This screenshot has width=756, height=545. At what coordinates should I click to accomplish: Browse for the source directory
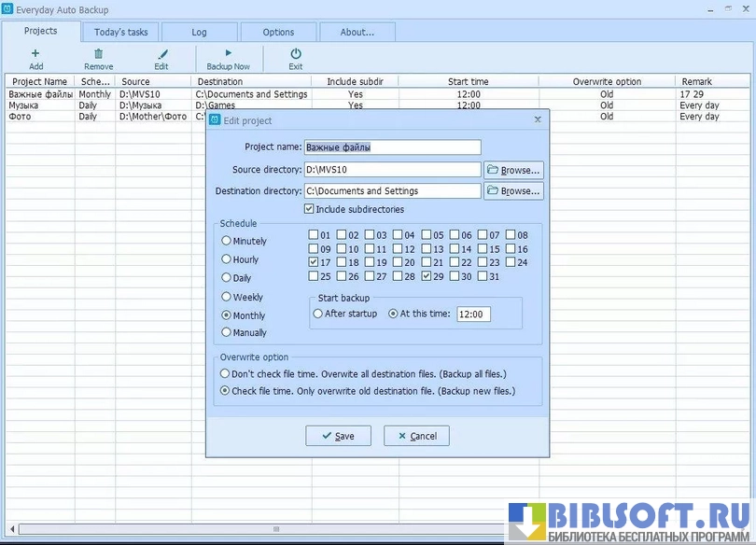(513, 170)
